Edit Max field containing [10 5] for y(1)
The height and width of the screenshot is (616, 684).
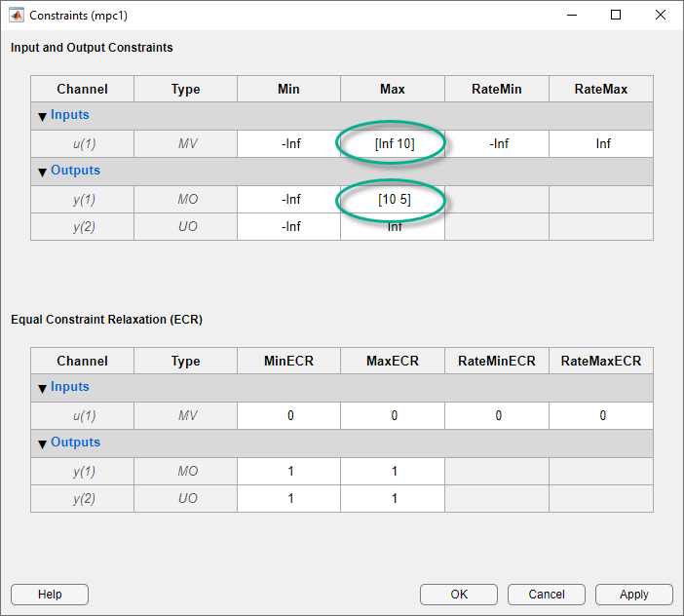point(393,199)
